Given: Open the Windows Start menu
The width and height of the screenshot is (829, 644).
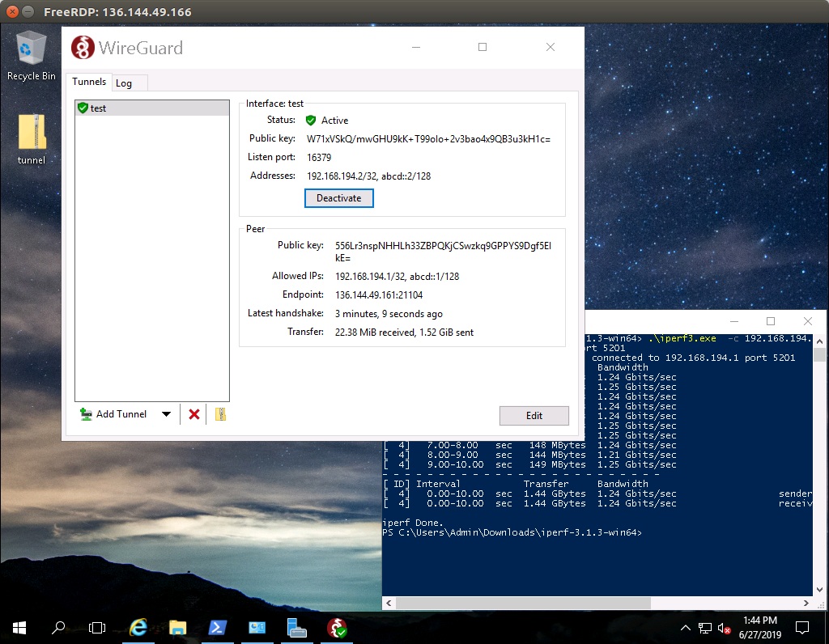Looking at the screenshot, I should [x=19, y=627].
